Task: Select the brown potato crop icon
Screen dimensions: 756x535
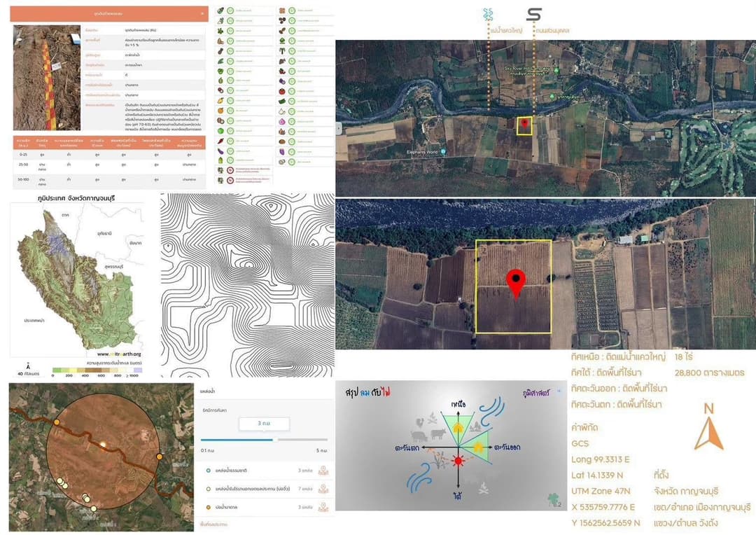Action: click(x=282, y=141)
